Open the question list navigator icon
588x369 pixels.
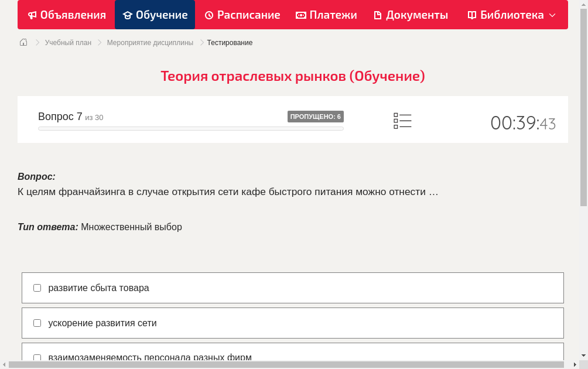tap(402, 120)
